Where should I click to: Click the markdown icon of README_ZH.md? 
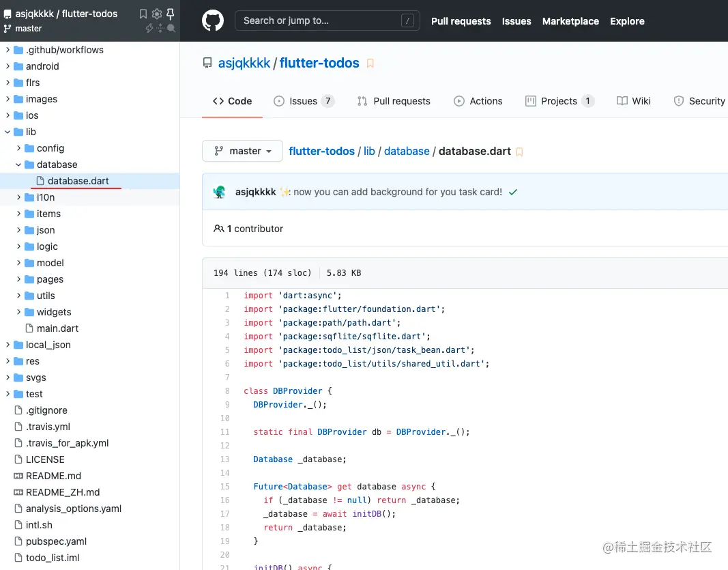pos(18,492)
